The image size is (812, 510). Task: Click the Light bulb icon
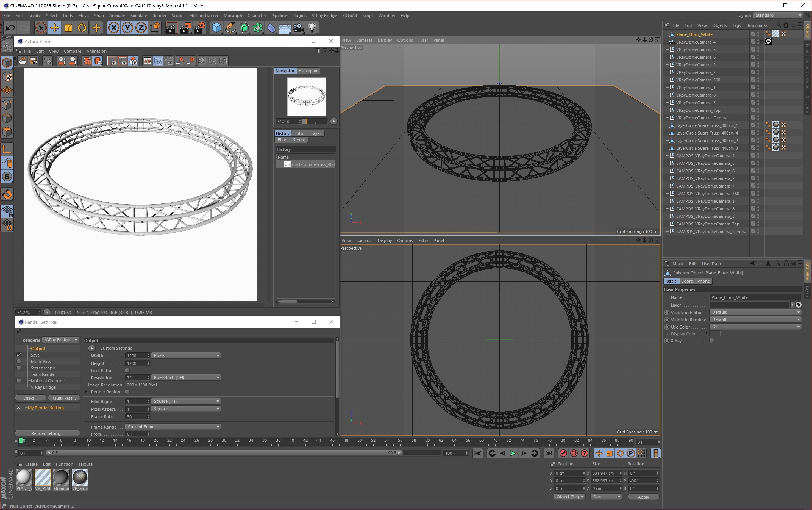point(312,28)
